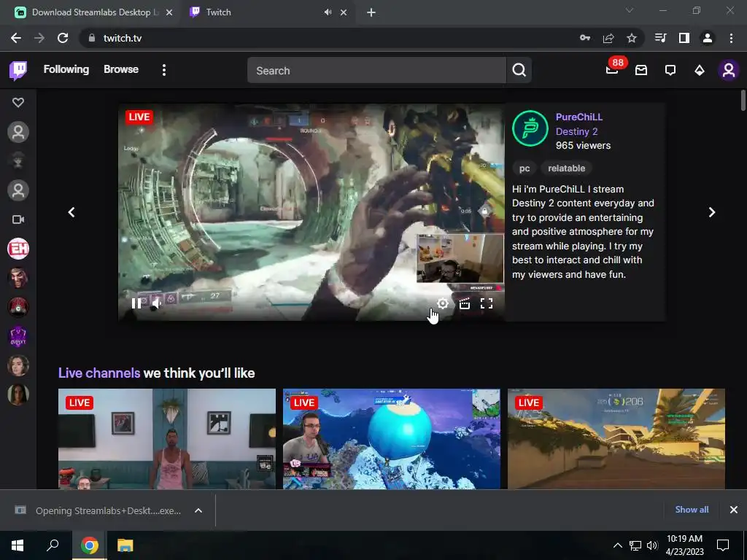Open Windows Start menu

[x=18, y=545]
